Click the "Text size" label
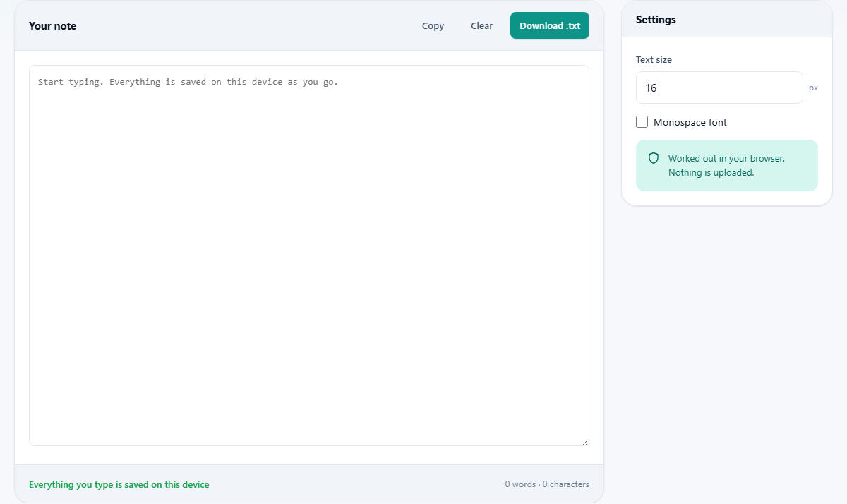Viewport: 847px width, 504px height. (654, 60)
